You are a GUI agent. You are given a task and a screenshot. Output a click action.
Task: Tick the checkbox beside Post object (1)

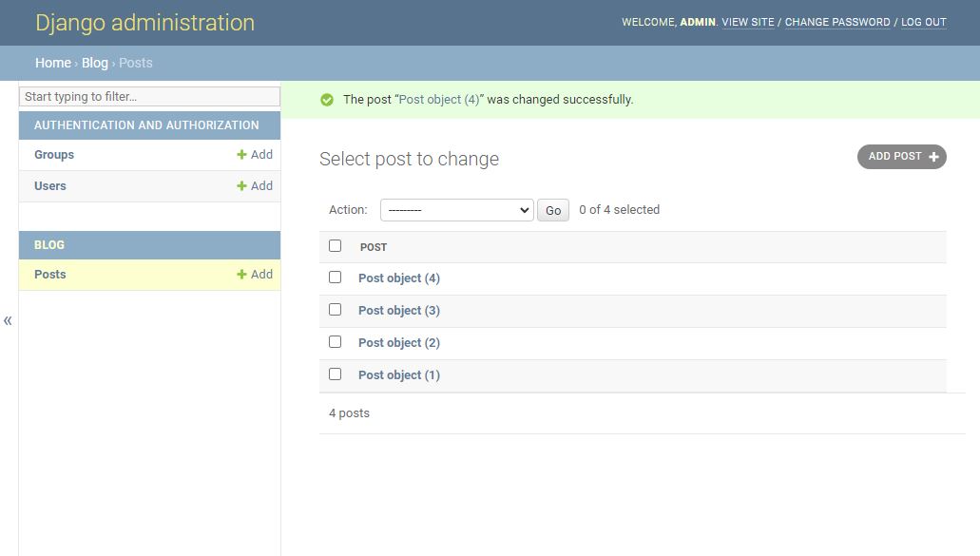[x=335, y=374]
